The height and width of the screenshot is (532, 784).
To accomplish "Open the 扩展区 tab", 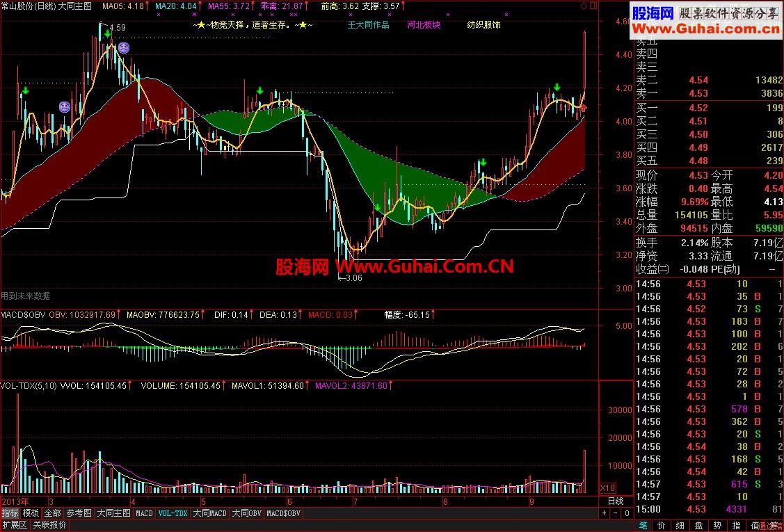I will (15, 525).
